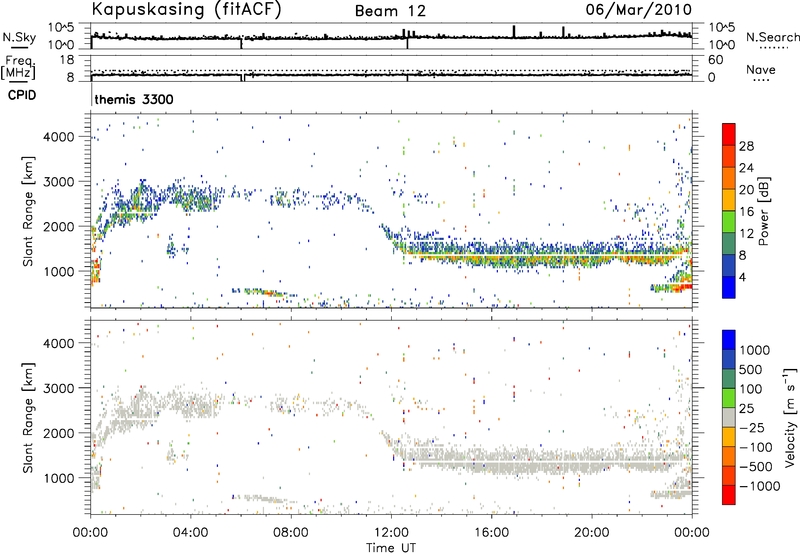Click the 8 tick on power scale
The image size is (800, 554).
pyautogui.click(x=743, y=256)
